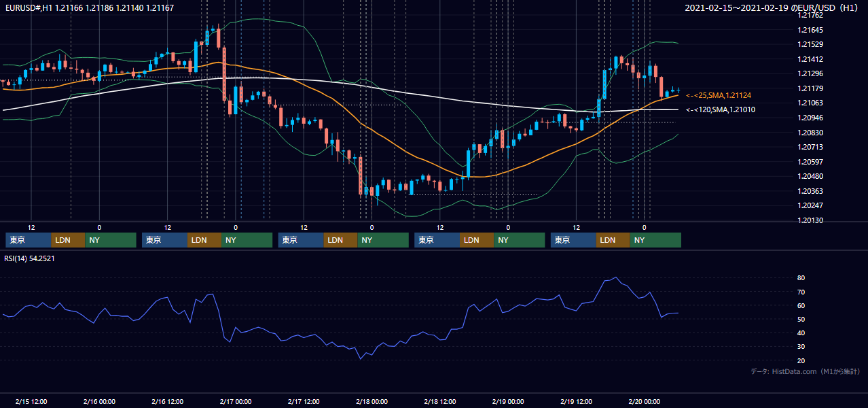This screenshot has height=408, width=868.
Task: Select the RSI 20 level label
Action: pos(801,360)
